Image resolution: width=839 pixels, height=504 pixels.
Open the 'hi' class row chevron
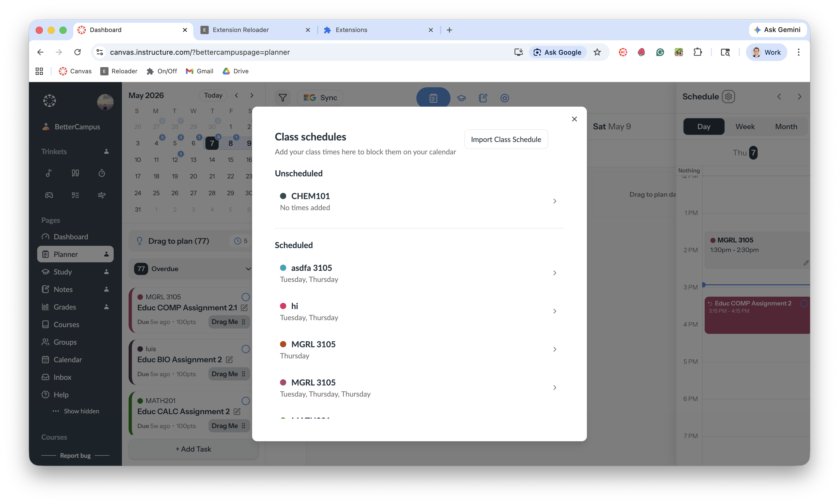pos(554,311)
